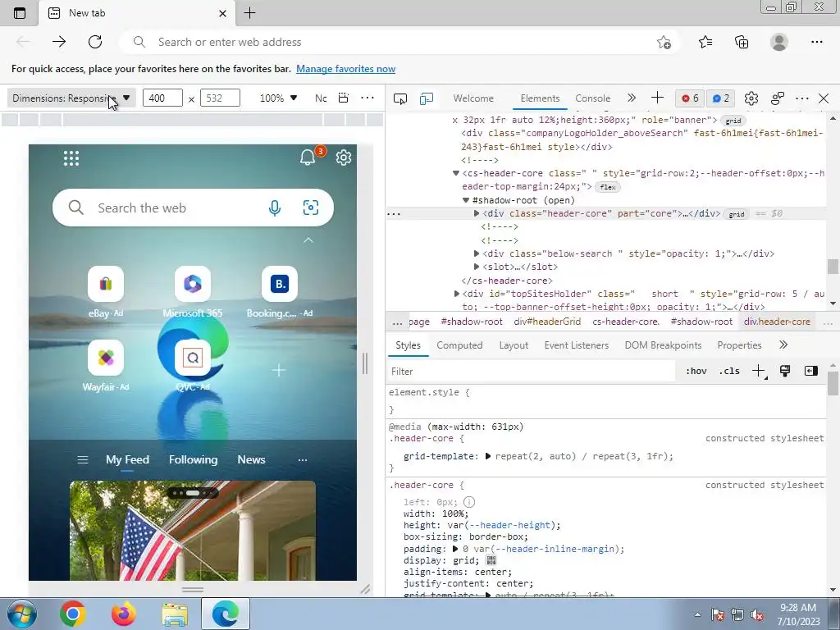Open the 100% zoom dropdown
The width and height of the screenshot is (840, 630).
tap(278, 98)
